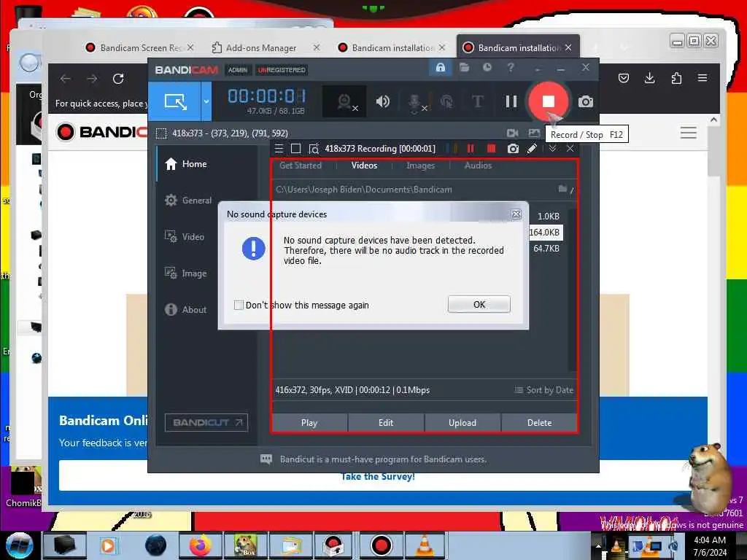Open General settings in the sidebar
This screenshot has height=560, width=747.
tap(188, 201)
